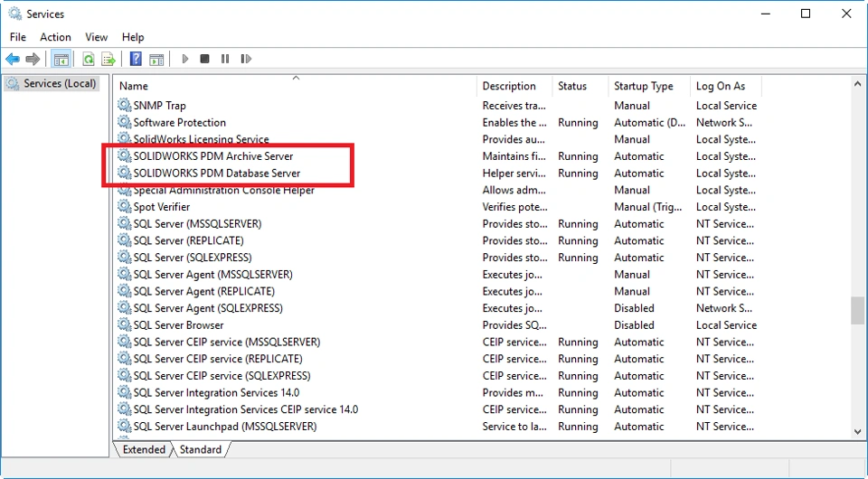Viewport: 868px width, 479px height.
Task: Click gear icon beside SQL Server Launchpad (MSSQLSERVER)
Action: coord(125,426)
